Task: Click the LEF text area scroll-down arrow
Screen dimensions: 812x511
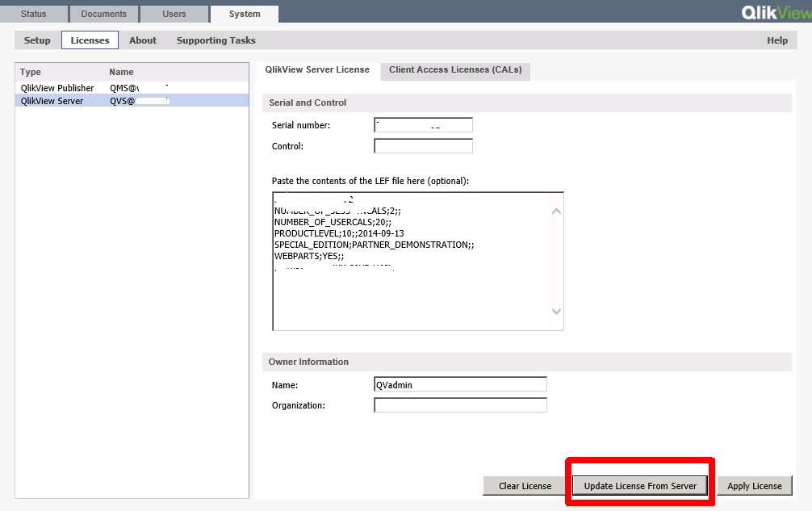Action: pyautogui.click(x=556, y=311)
